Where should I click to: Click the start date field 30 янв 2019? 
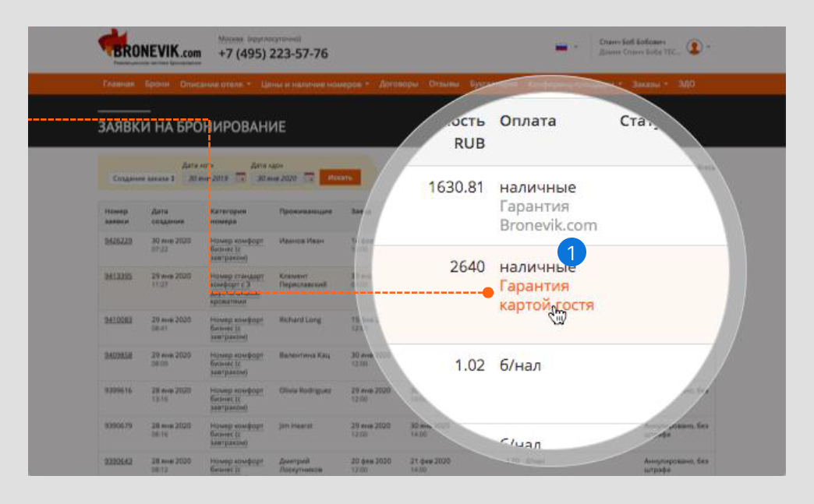tap(208, 178)
